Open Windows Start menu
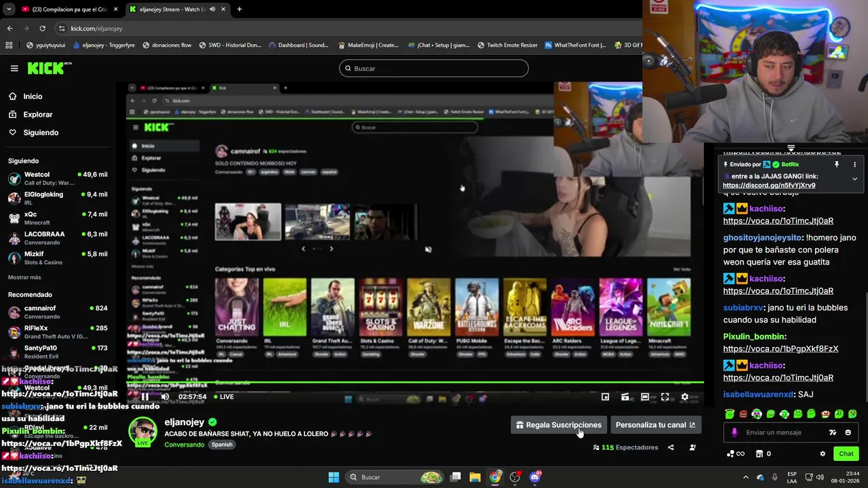This screenshot has width=868, height=488. 334,477
